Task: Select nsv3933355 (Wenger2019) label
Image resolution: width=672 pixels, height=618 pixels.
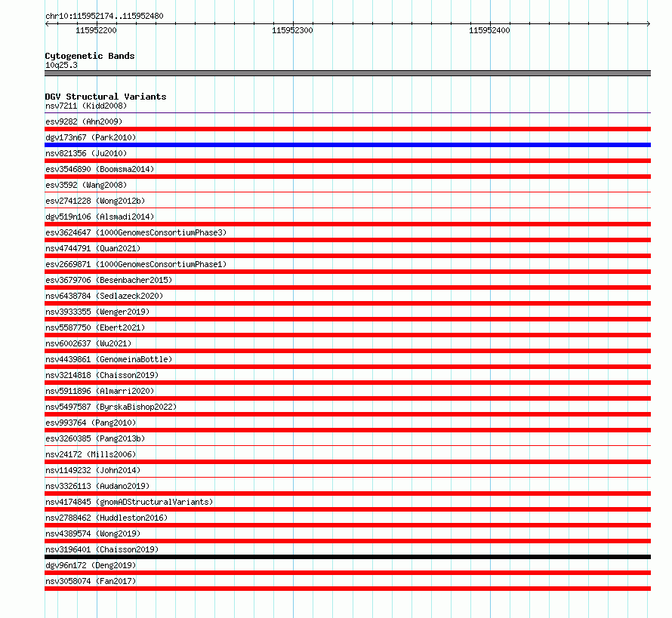Action: (x=97, y=312)
